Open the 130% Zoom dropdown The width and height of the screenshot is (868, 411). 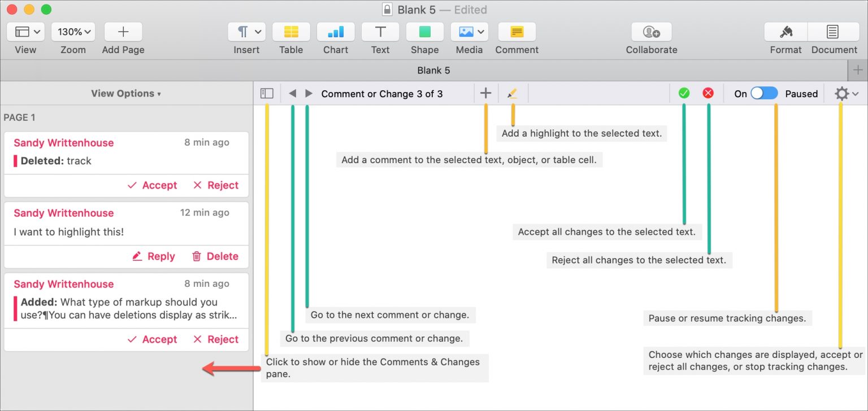tap(73, 32)
